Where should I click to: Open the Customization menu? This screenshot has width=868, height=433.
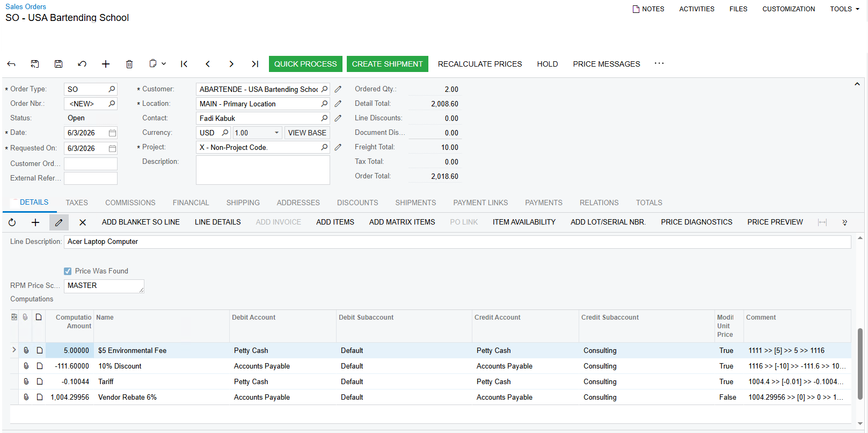[789, 9]
